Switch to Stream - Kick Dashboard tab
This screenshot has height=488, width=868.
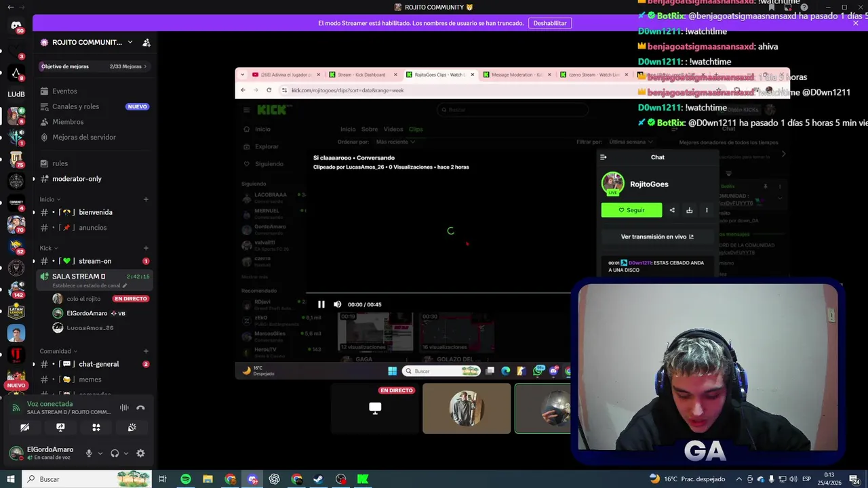pyautogui.click(x=363, y=75)
